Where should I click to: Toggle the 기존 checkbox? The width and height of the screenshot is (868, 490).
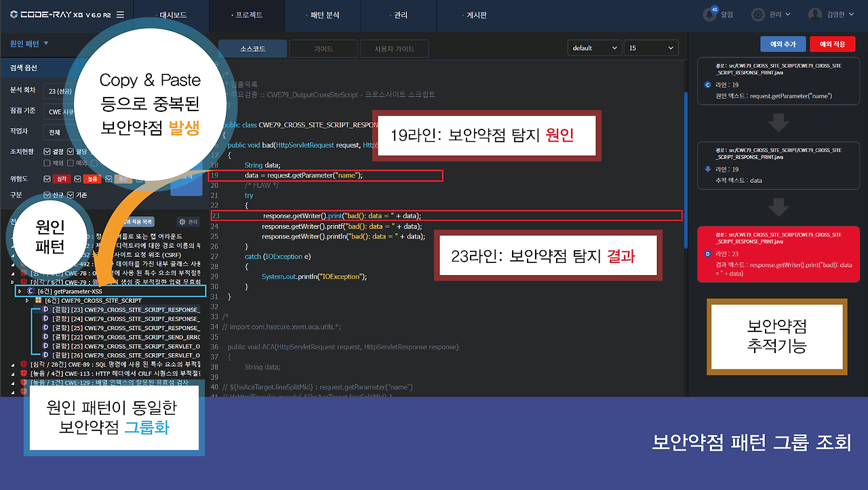coord(72,195)
